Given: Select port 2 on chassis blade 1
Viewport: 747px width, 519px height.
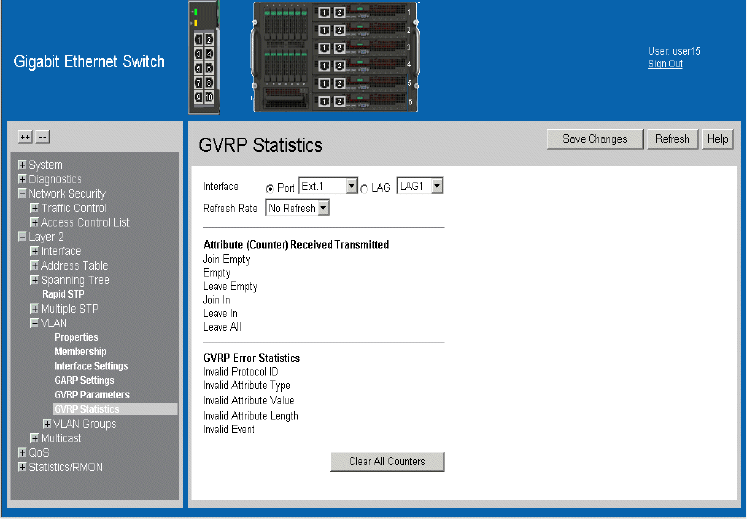Looking at the screenshot, I should [x=340, y=12].
